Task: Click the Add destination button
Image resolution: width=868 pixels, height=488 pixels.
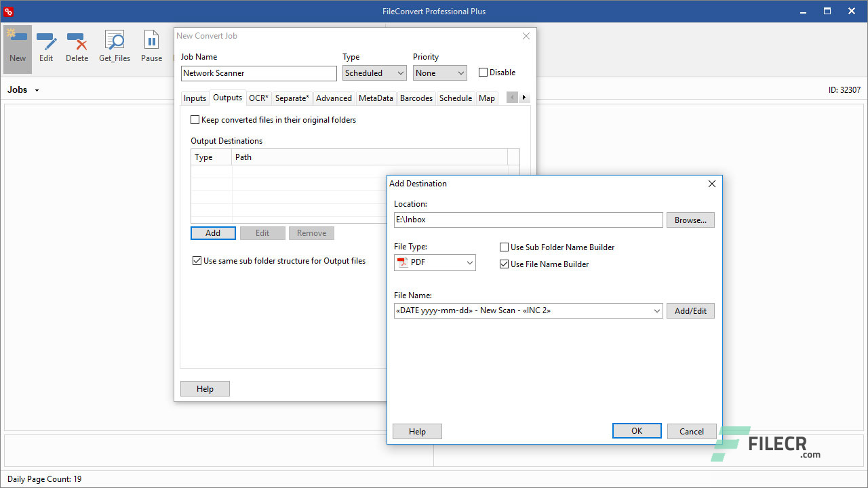Action: pyautogui.click(x=213, y=233)
